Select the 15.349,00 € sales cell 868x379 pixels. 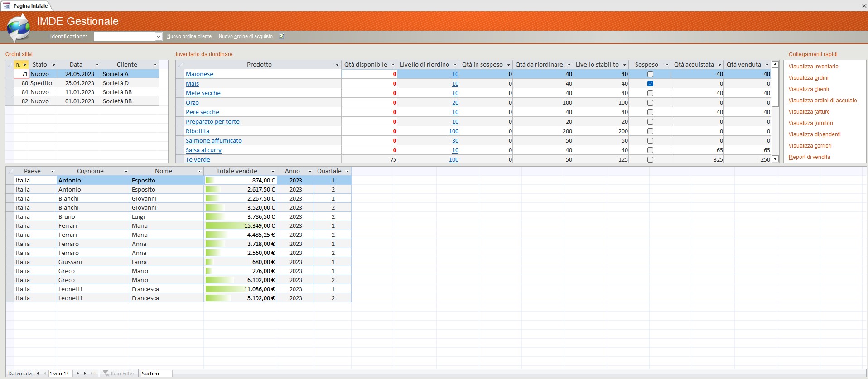click(241, 225)
